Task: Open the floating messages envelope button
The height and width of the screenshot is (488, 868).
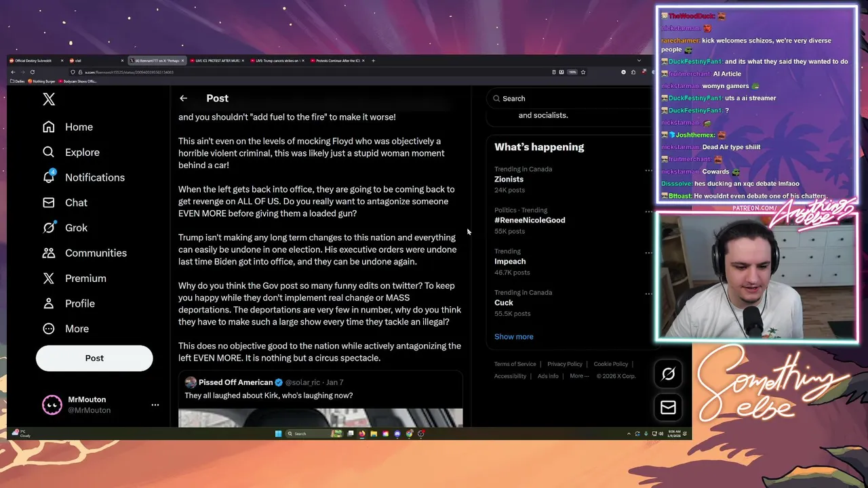Action: [668, 407]
